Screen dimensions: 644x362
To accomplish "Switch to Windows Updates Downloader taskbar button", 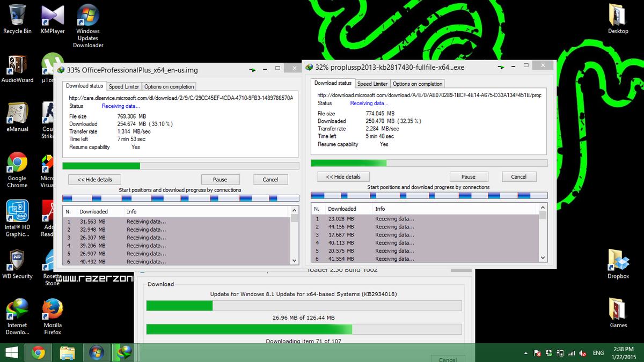I will (97, 352).
